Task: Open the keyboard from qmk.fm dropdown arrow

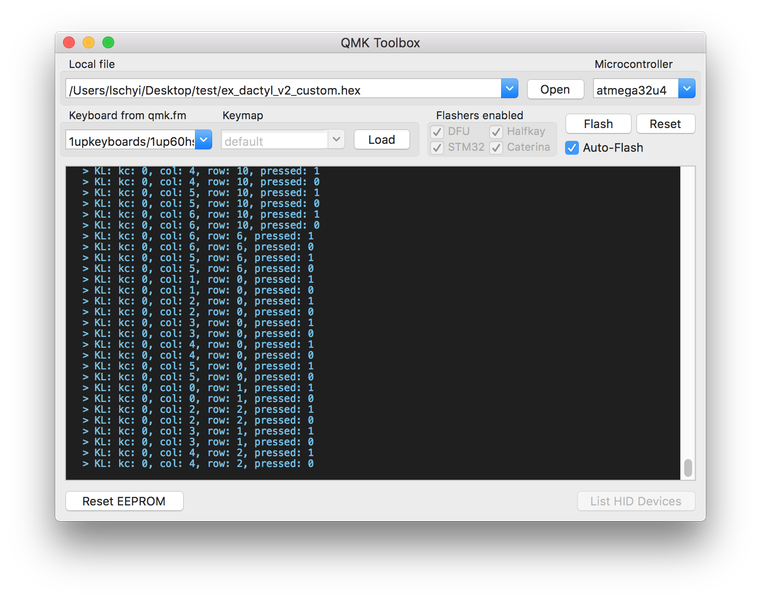Action: (x=204, y=140)
